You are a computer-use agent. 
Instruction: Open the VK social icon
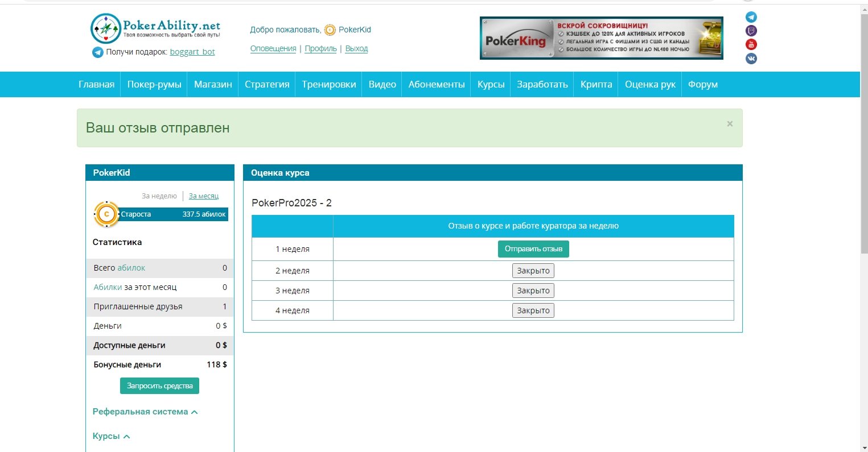point(751,58)
